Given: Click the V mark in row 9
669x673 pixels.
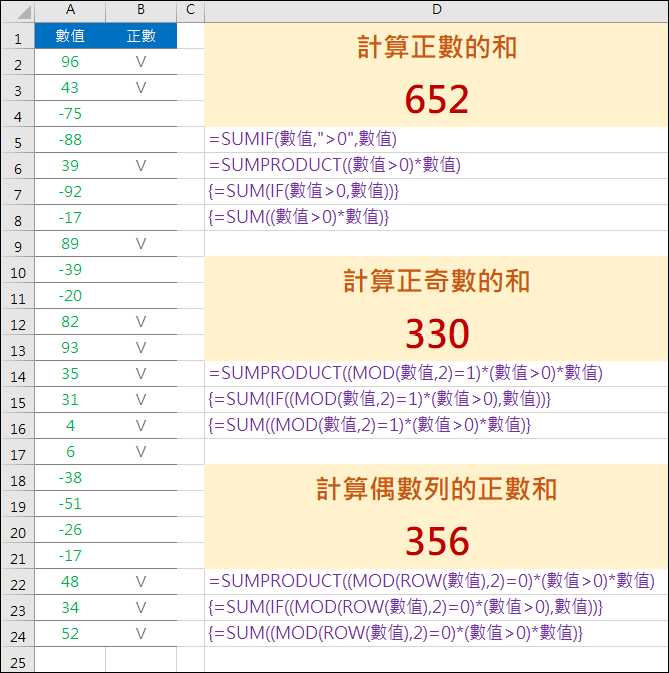Looking at the screenshot, I should [x=141, y=244].
